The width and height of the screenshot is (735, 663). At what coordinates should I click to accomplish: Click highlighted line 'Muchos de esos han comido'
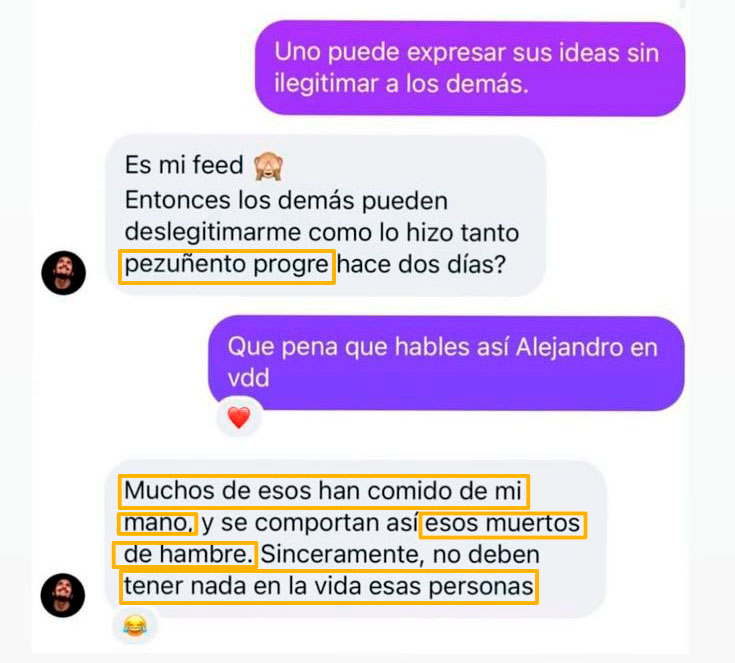click(x=323, y=492)
